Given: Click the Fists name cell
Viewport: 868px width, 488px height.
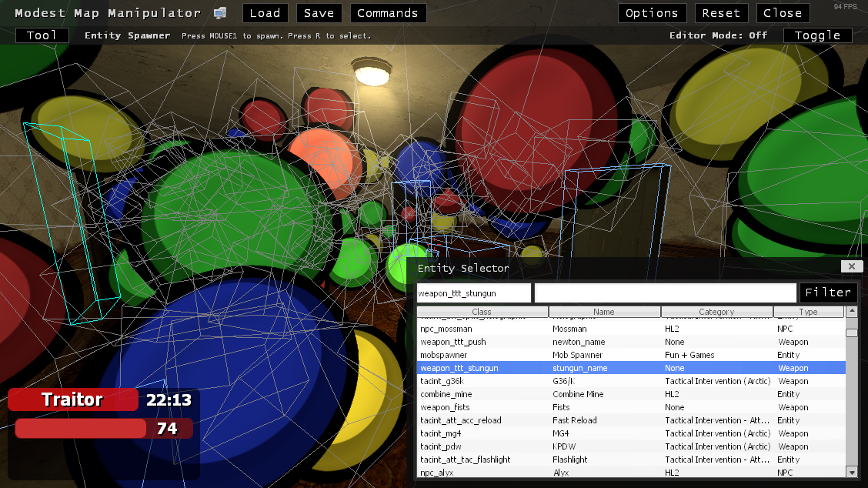Looking at the screenshot, I should coord(561,407).
